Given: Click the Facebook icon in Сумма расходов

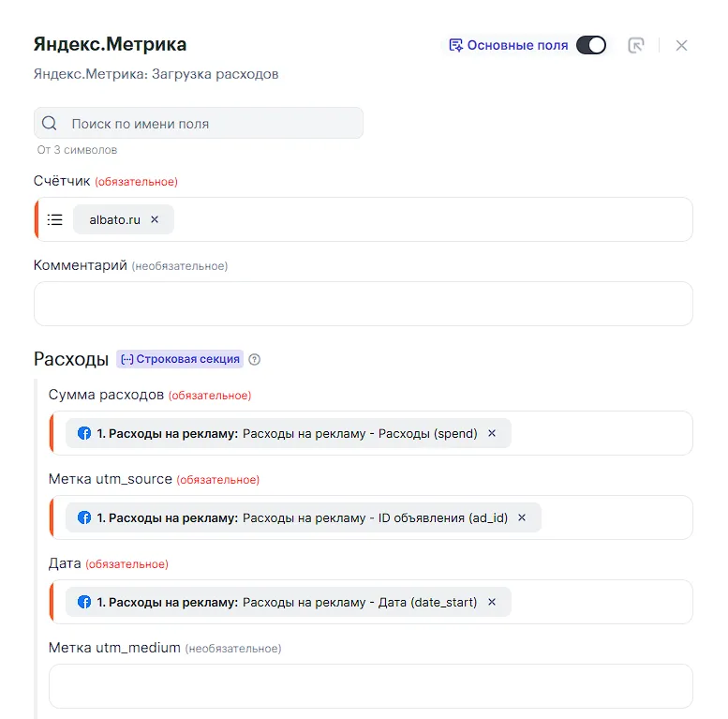Looking at the screenshot, I should point(84,433).
